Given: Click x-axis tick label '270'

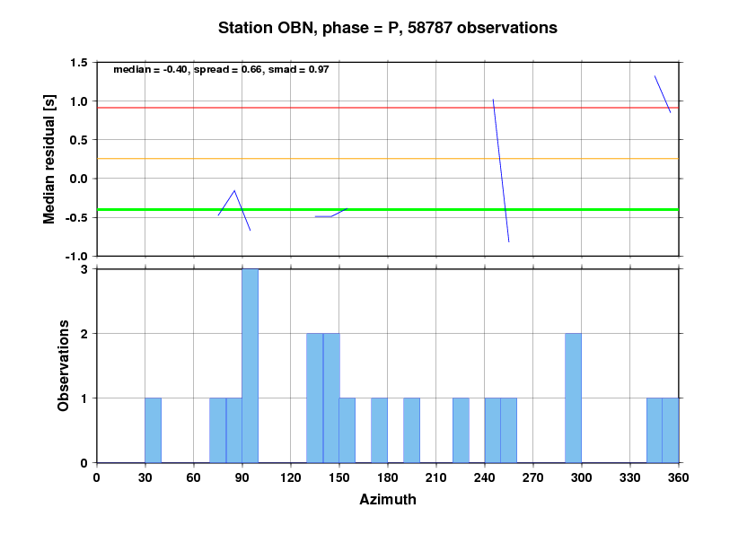Looking at the screenshot, I should coord(533,477).
